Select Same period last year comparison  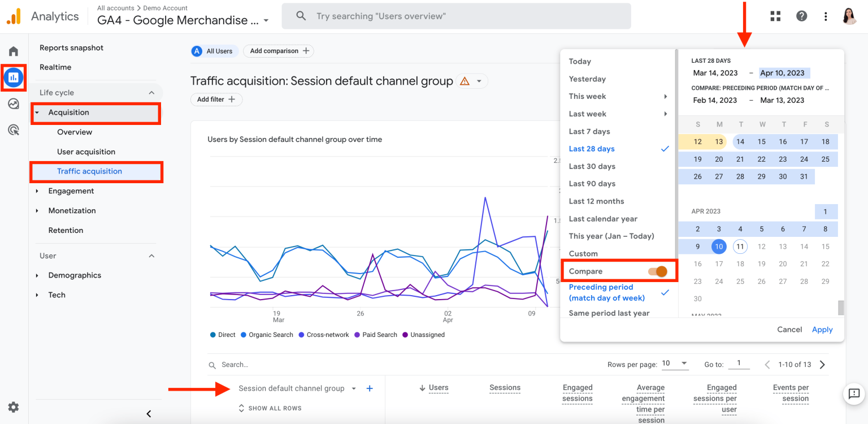pyautogui.click(x=609, y=313)
